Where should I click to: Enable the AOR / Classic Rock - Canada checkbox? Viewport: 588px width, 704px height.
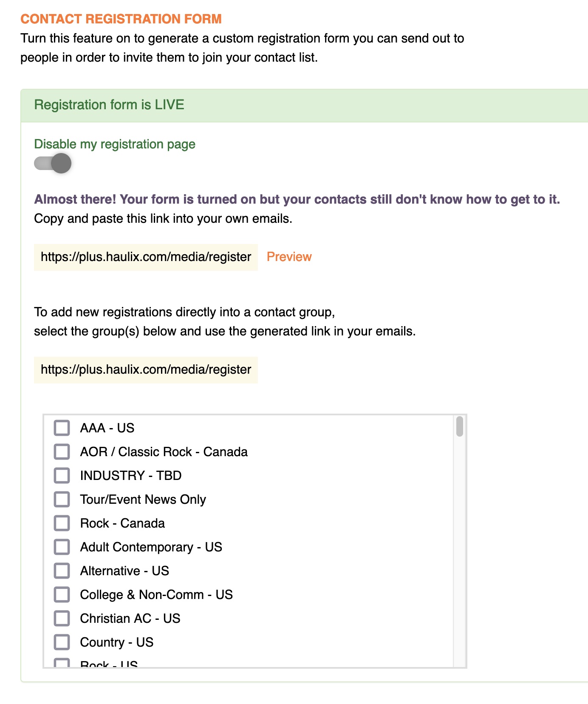click(x=62, y=452)
